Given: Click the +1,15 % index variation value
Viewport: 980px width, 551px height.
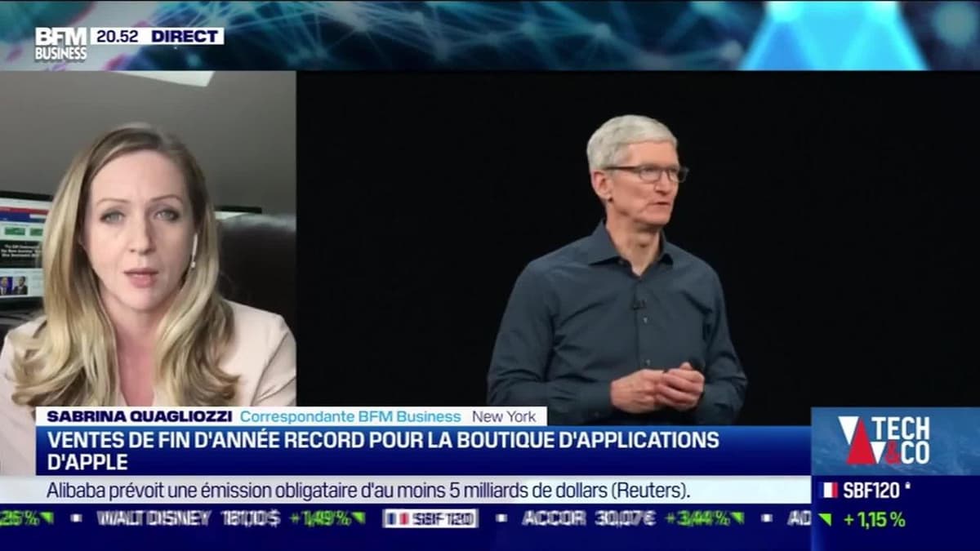Looking at the screenshot, I should [x=875, y=519].
